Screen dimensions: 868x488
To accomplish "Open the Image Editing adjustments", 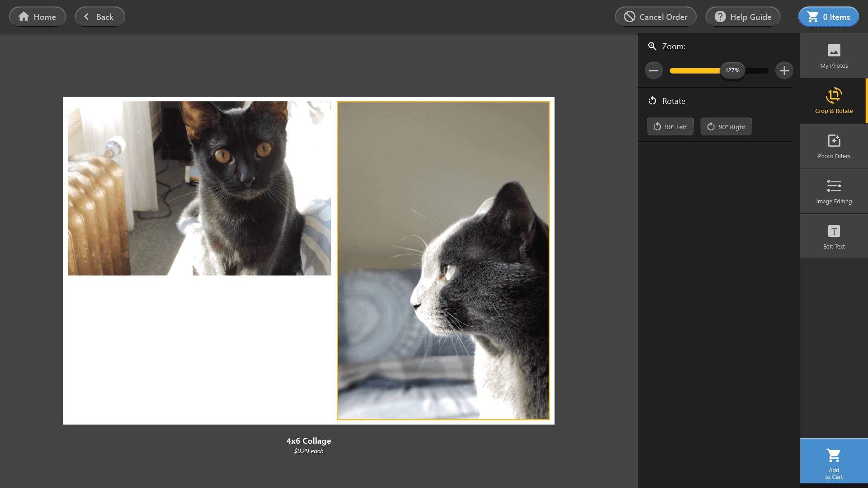I will point(834,191).
